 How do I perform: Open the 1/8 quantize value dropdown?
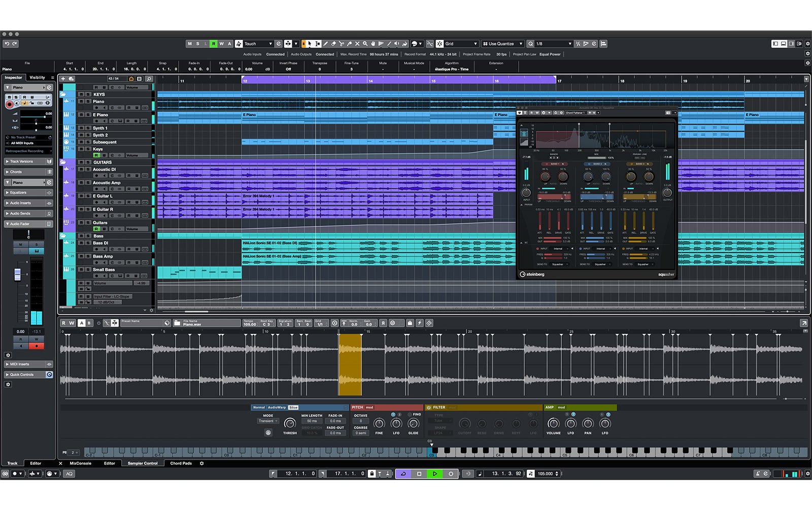point(554,44)
